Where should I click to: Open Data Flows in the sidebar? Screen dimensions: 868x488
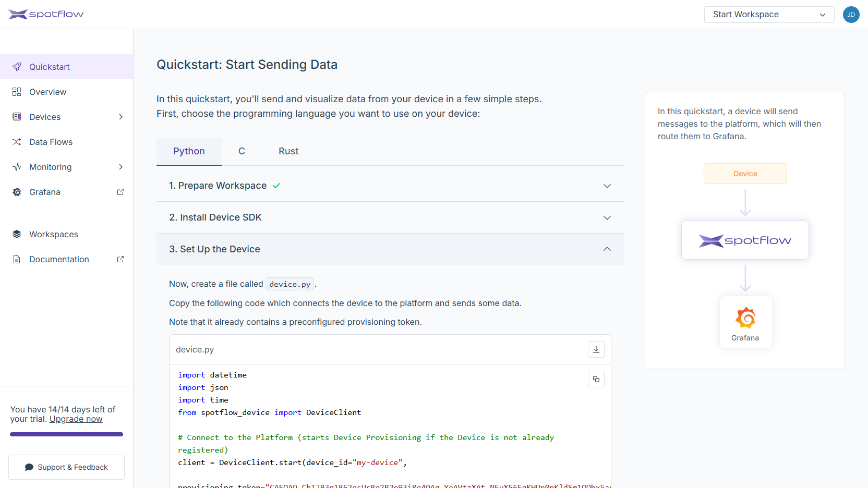click(67, 142)
